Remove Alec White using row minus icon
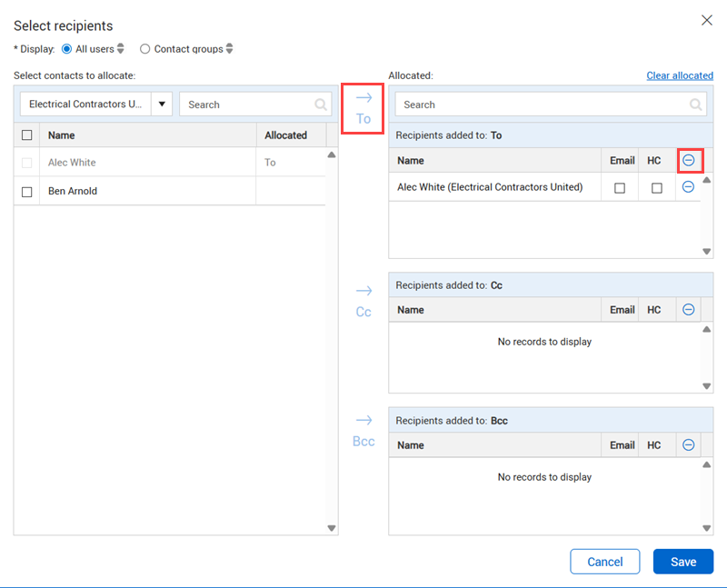The height and width of the screenshot is (588, 727). (x=689, y=187)
